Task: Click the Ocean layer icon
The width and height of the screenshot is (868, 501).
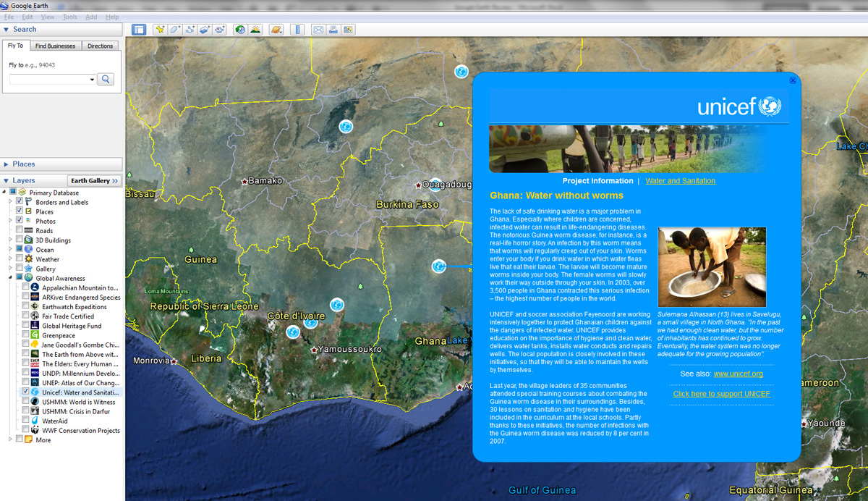Action: pyautogui.click(x=28, y=250)
